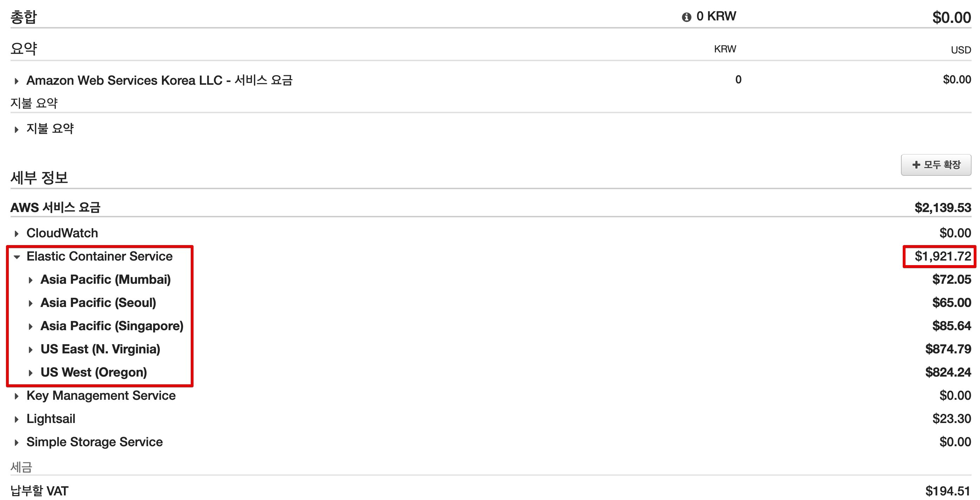
Task: Expand the Key Management Service row
Action: 17,396
